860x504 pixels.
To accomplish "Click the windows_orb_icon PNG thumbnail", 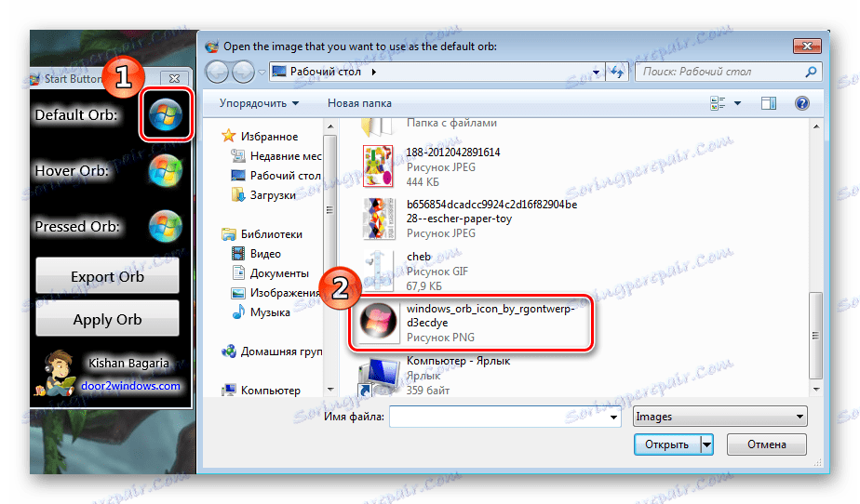I will click(378, 322).
